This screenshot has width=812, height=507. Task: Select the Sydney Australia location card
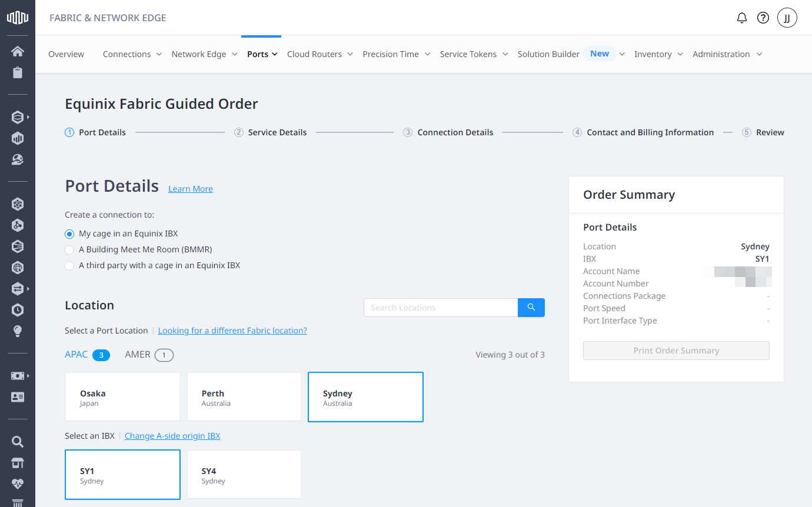365,397
